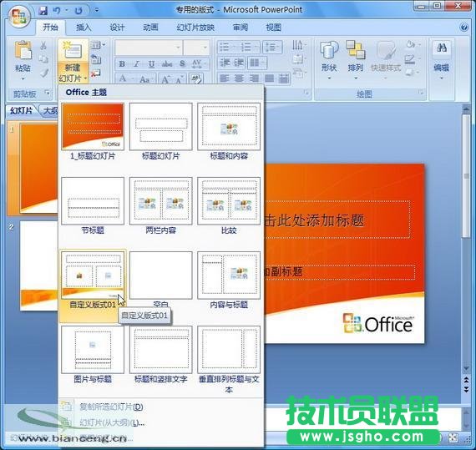Select the Format Painter brush

[x=44, y=73]
